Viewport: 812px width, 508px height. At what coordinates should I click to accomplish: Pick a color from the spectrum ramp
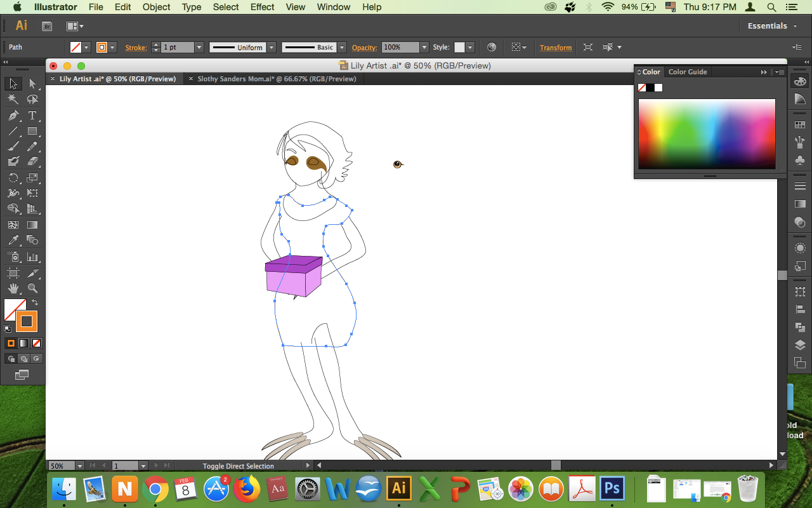click(707, 134)
